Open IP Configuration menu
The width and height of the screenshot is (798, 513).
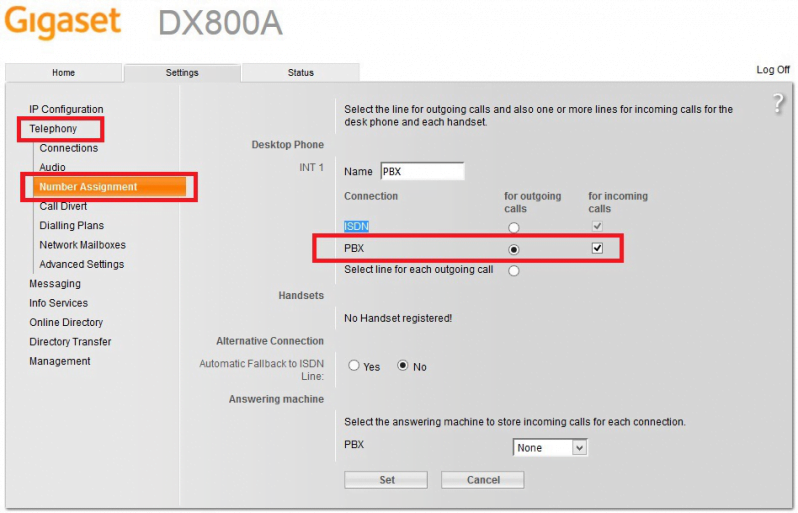66,109
